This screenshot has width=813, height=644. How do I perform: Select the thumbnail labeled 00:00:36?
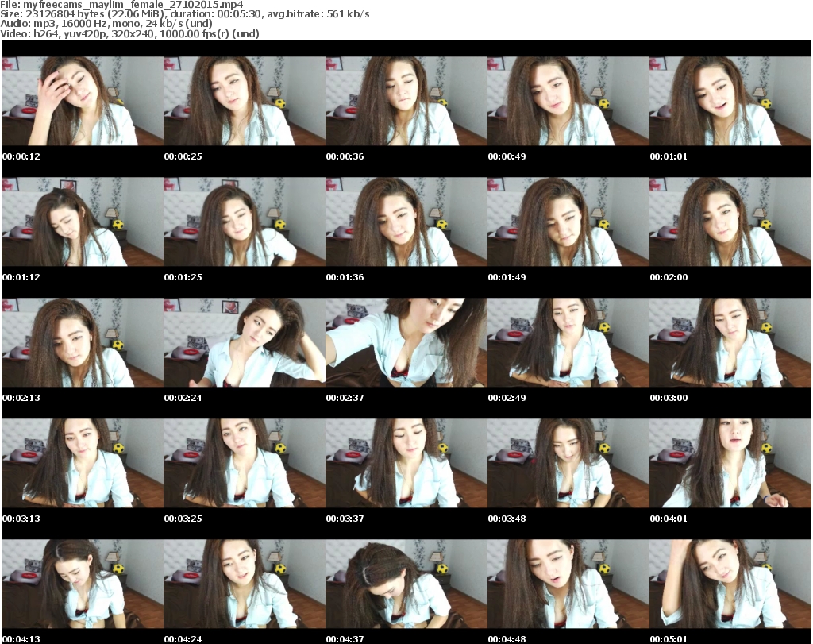click(x=406, y=101)
